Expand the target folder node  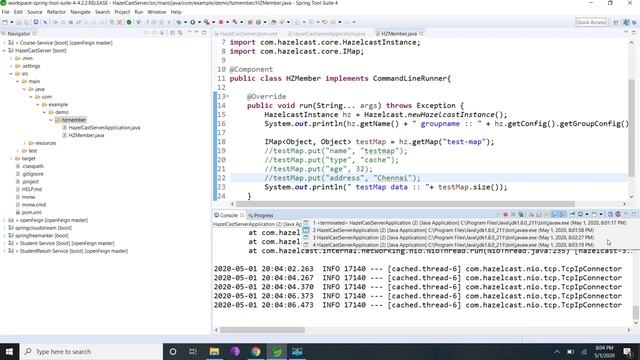tap(11, 158)
